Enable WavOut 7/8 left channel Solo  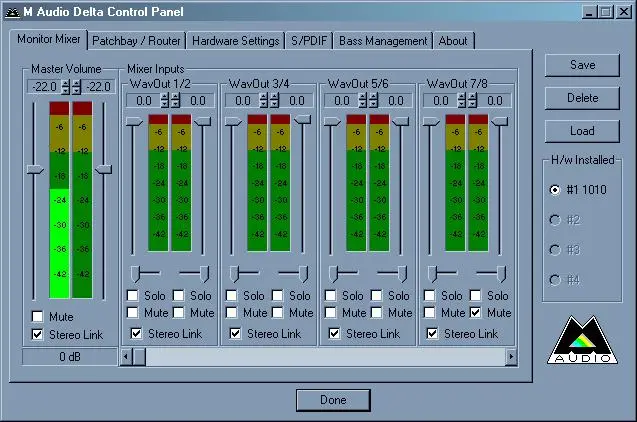click(x=429, y=295)
